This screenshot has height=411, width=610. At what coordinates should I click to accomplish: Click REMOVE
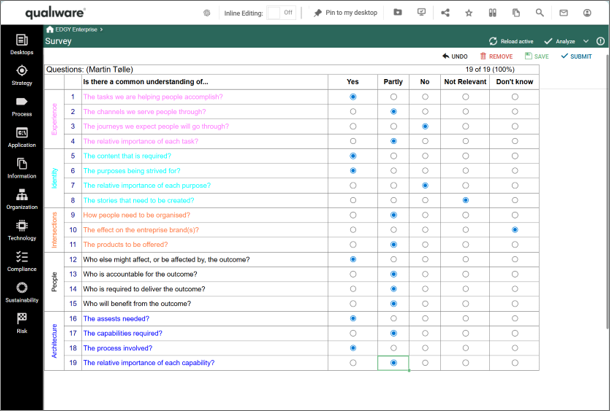tap(496, 56)
